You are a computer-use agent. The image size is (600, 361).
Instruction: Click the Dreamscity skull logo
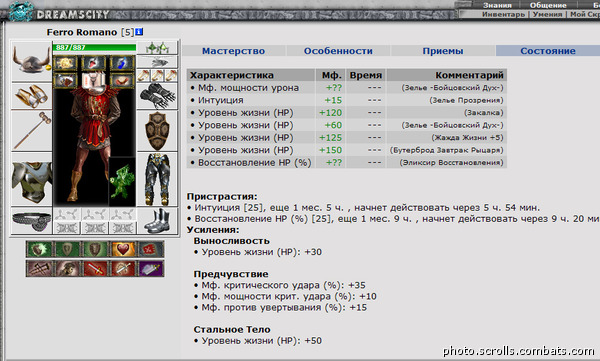click(20, 11)
